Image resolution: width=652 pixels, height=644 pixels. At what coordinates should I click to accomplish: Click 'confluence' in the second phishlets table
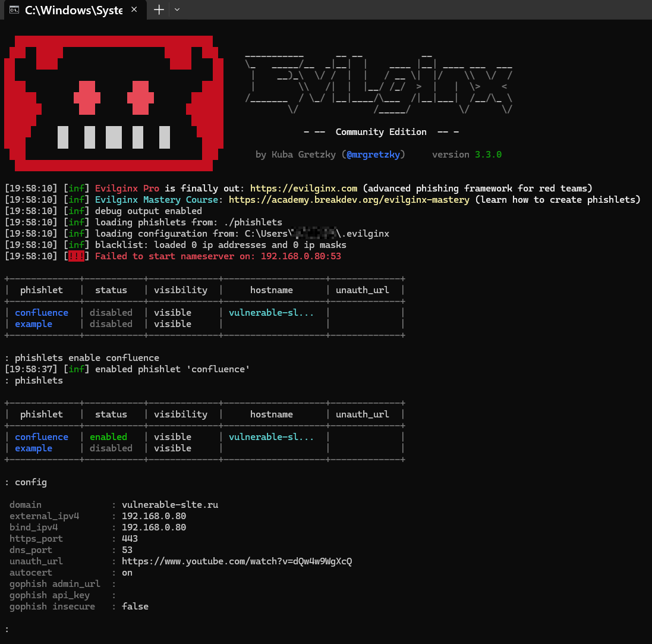(42, 437)
